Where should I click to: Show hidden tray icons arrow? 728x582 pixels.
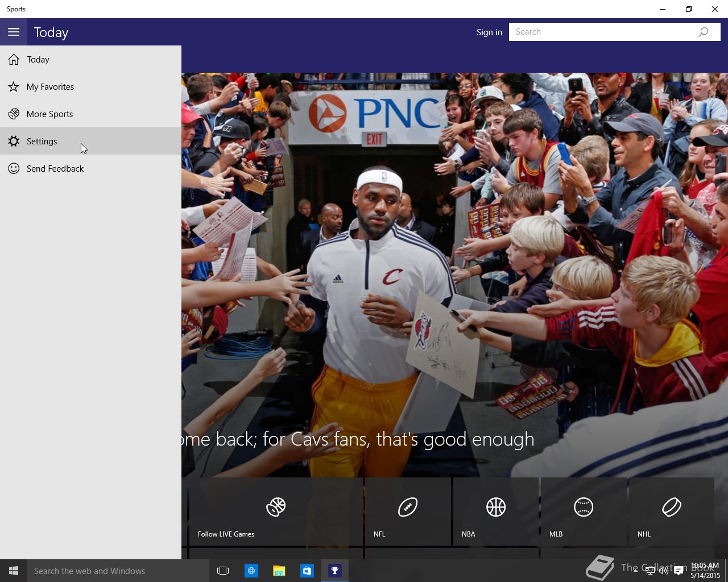click(x=635, y=571)
